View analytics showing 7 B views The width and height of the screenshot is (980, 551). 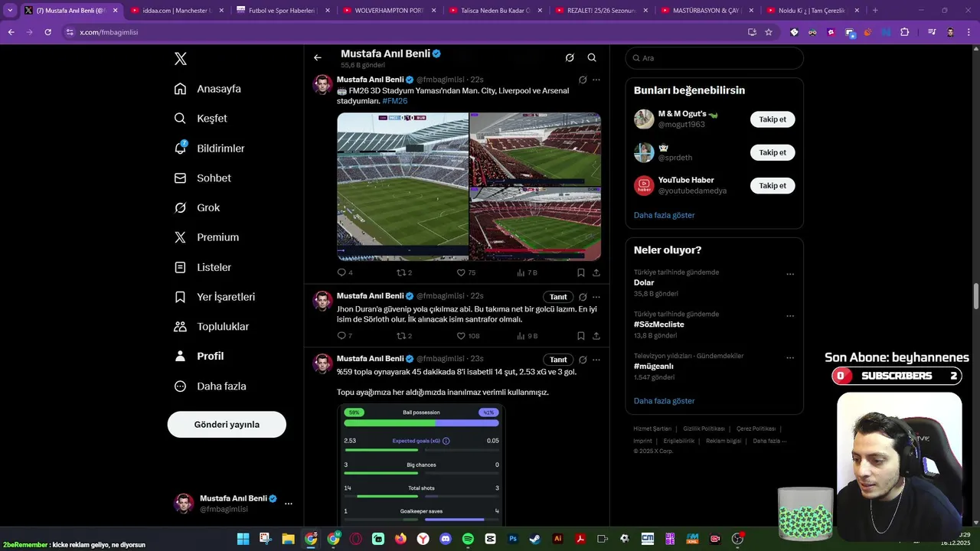[527, 272]
